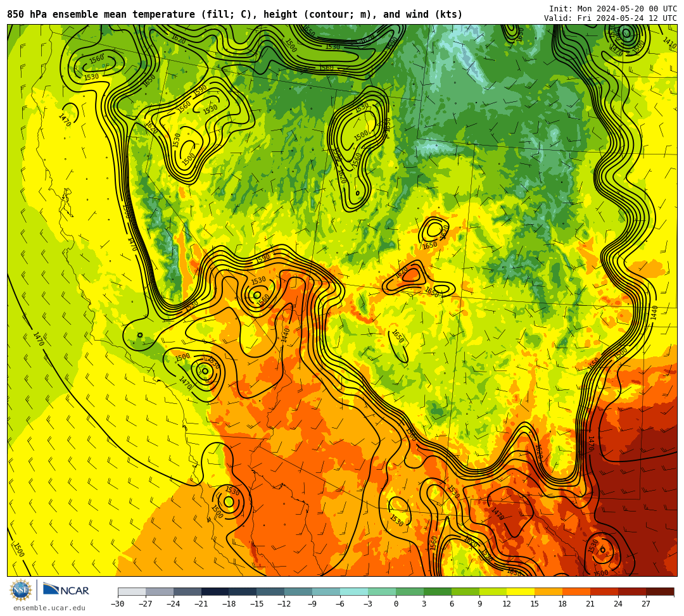Pick the dark blue -18 to -15 swatch
684x616 pixels.
tap(243, 591)
